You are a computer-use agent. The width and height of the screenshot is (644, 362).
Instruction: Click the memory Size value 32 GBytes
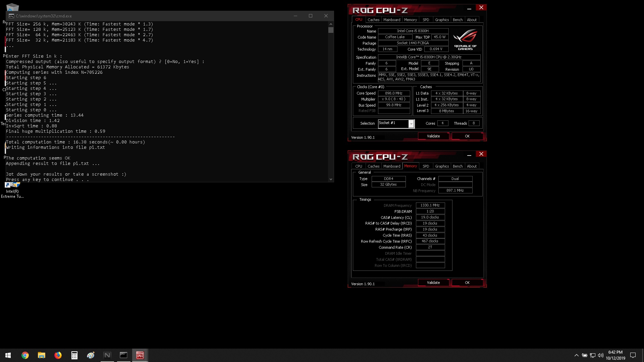388,185
